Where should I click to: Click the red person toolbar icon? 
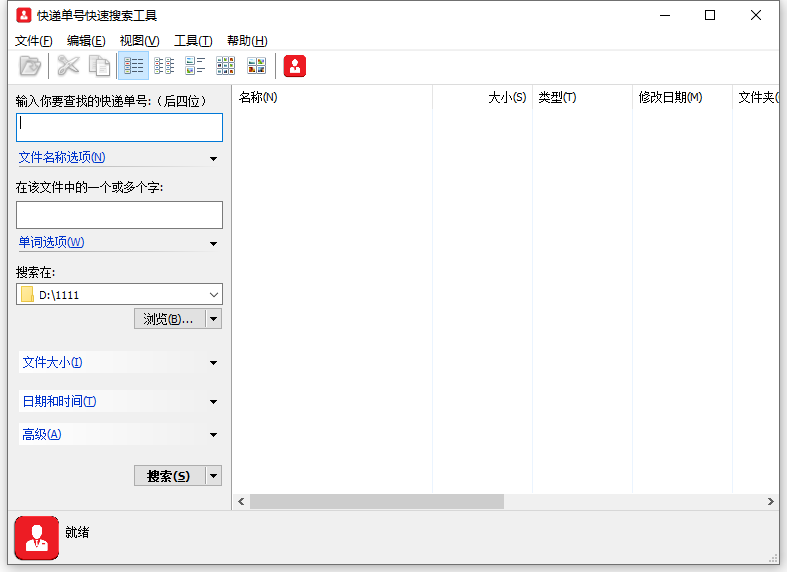[x=295, y=66]
